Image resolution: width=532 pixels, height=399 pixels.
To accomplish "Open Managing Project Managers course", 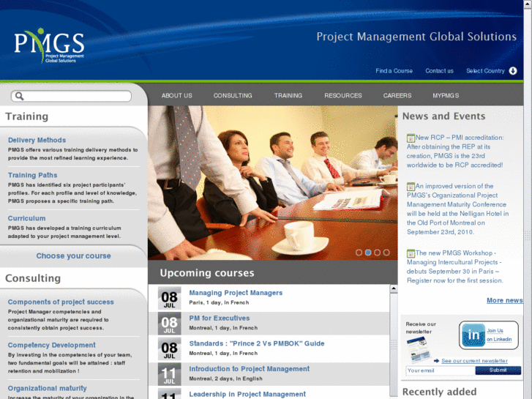I will 236,292.
